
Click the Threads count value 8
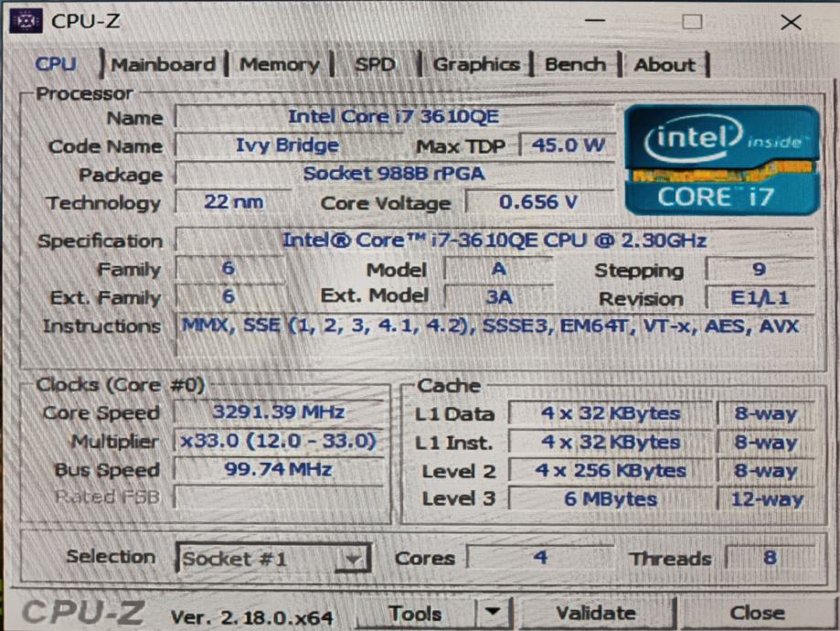tap(771, 558)
